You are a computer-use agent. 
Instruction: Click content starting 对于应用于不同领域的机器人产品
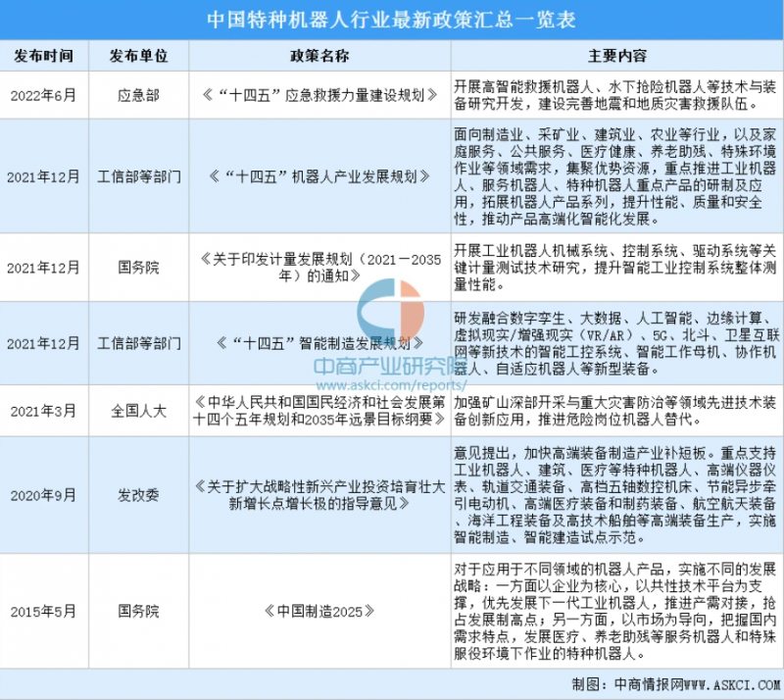click(x=615, y=611)
